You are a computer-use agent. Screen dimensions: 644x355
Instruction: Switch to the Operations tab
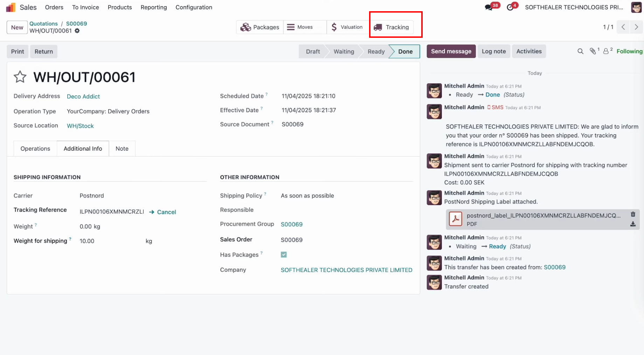tap(35, 149)
